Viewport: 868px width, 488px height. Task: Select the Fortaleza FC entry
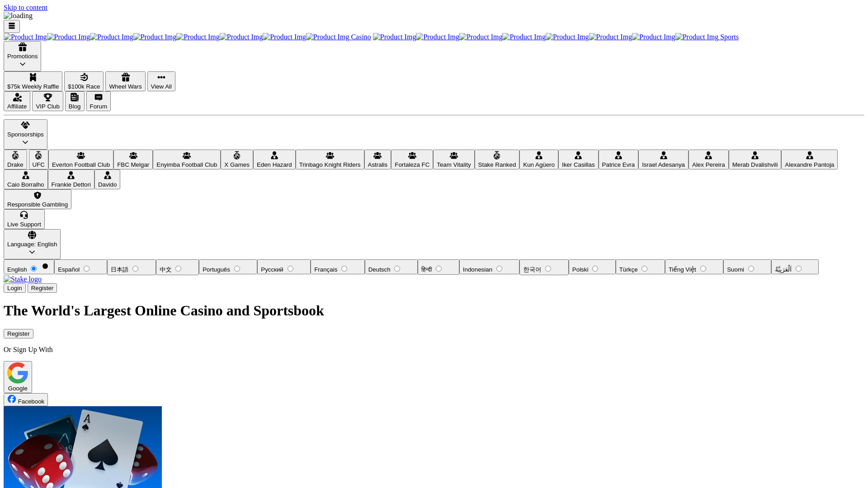click(x=412, y=160)
